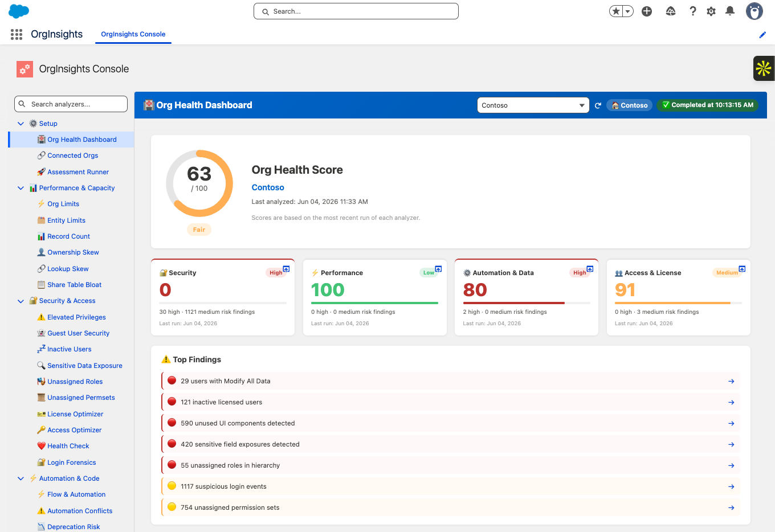
Task: Open details arrow for 55 unassigned roles
Action: point(731,465)
